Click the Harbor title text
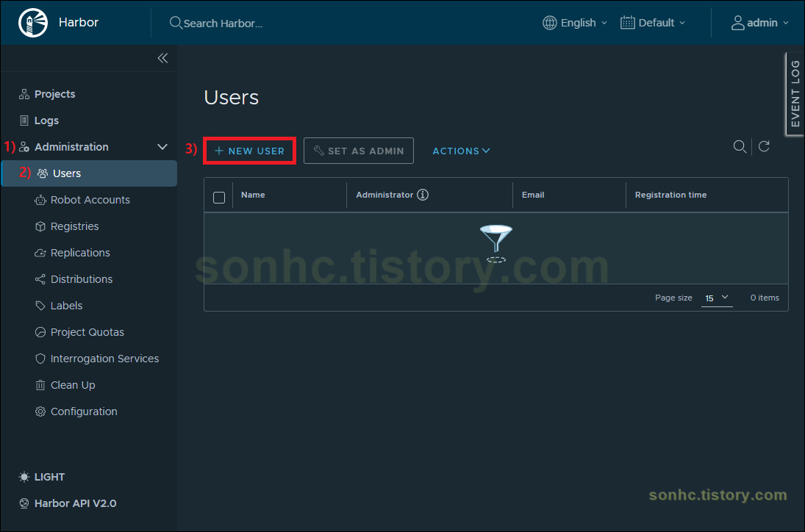Screen dimensions: 805x532 pos(79,23)
